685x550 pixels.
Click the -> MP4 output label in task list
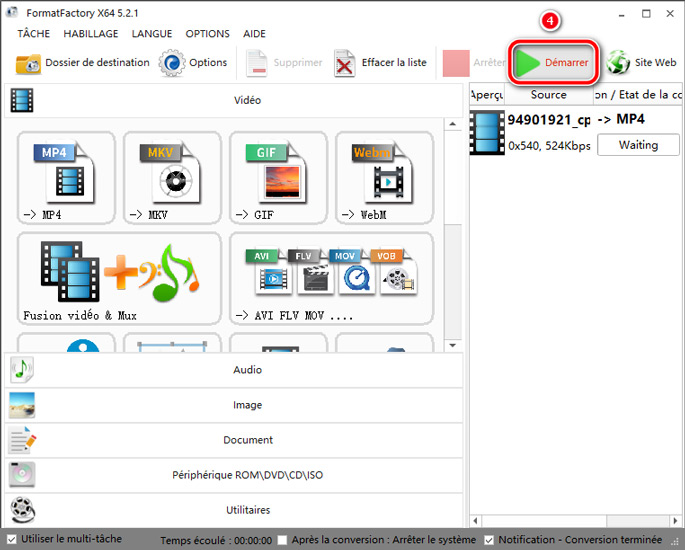[x=621, y=119]
